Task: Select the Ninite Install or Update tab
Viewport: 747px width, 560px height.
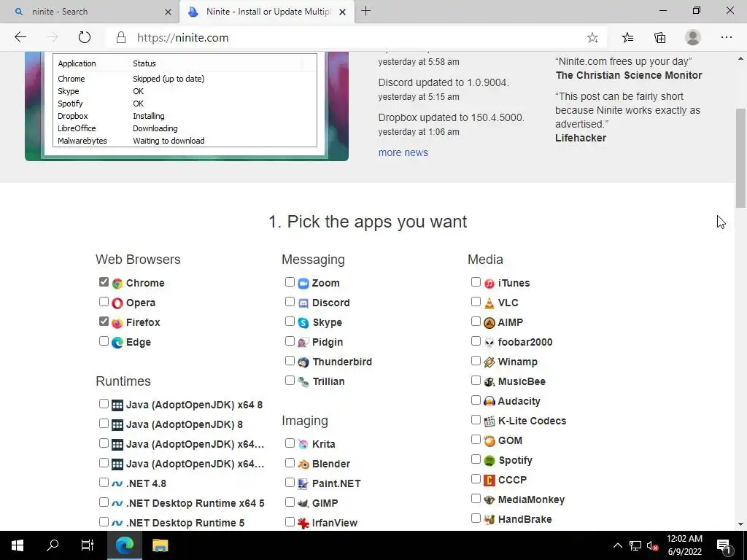Action: click(x=268, y=12)
